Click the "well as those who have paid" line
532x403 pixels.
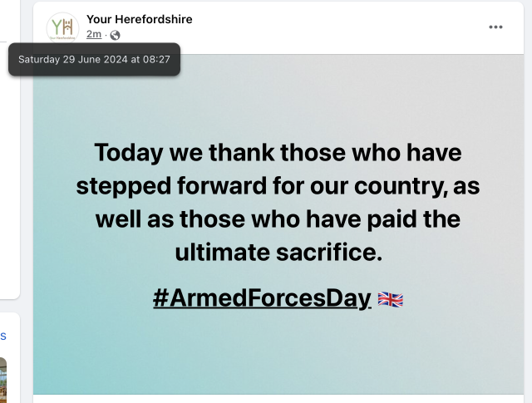pyautogui.click(x=278, y=219)
